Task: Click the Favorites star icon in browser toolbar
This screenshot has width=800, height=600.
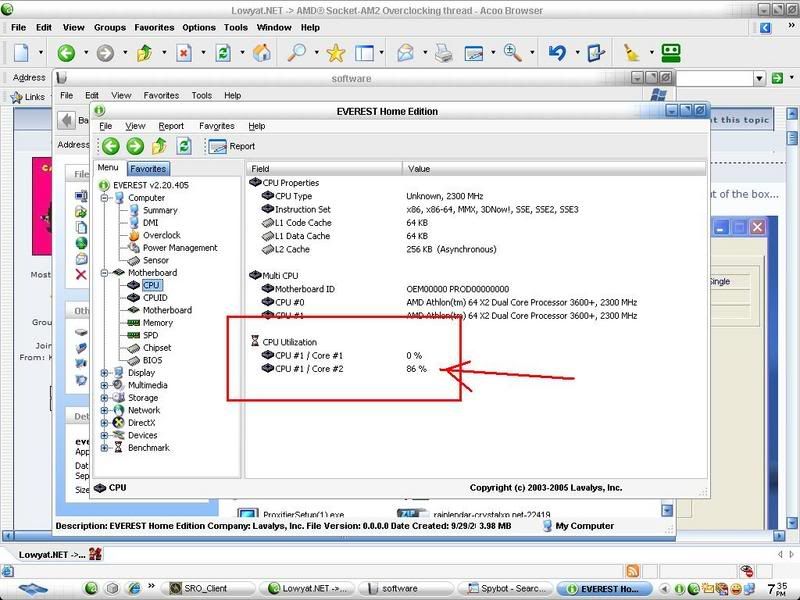Action: click(x=335, y=52)
